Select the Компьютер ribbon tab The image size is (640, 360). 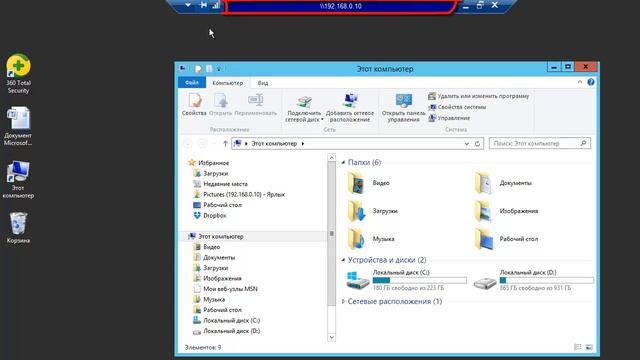tap(227, 83)
